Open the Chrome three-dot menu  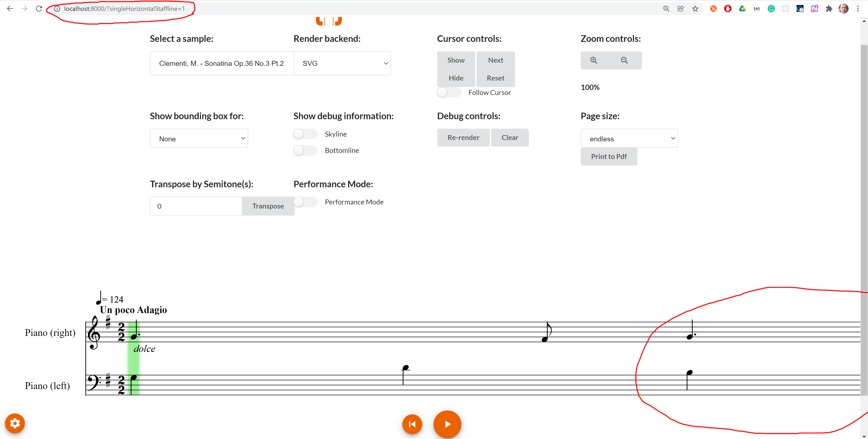click(858, 8)
